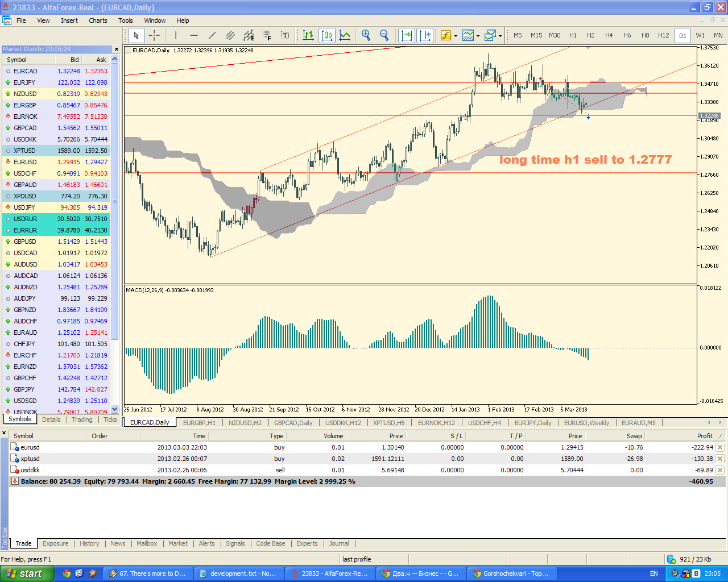This screenshot has height=582, width=728.
Task: Choose the line-study tool marked E
Action: click(x=249, y=35)
